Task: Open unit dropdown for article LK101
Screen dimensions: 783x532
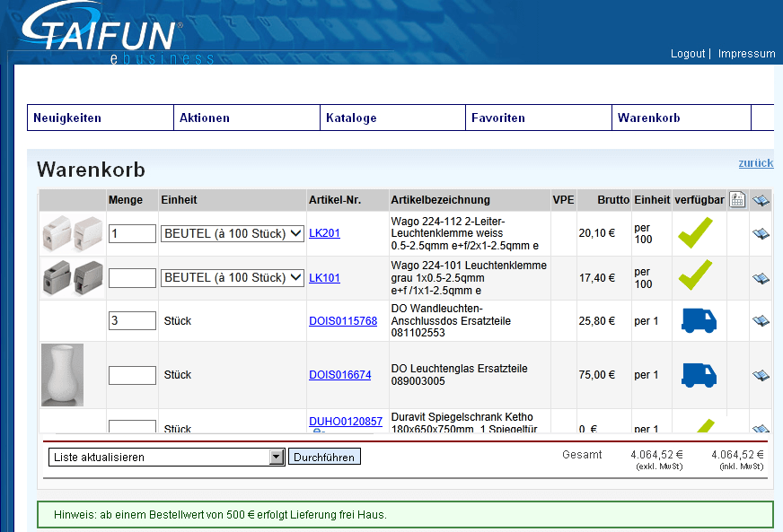Action: pyautogui.click(x=233, y=278)
